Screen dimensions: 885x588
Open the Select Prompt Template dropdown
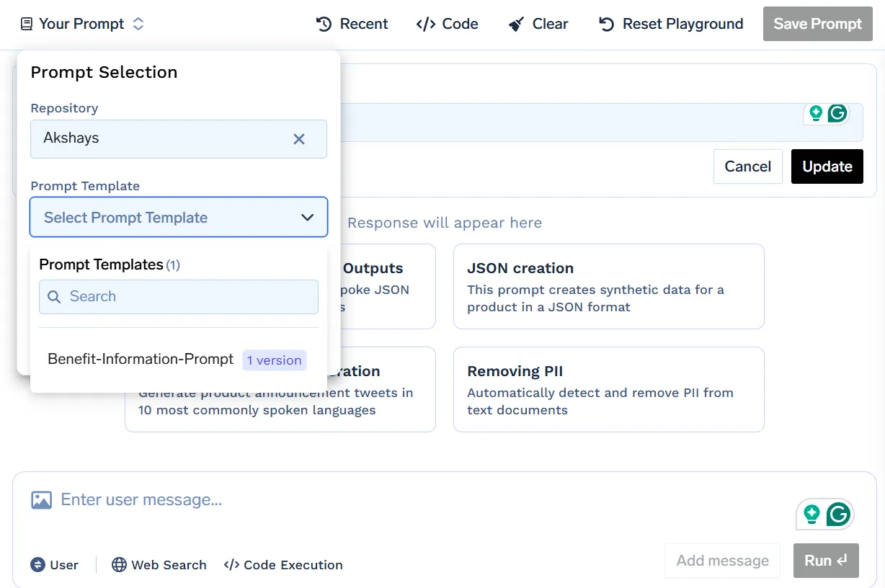pyautogui.click(x=178, y=217)
